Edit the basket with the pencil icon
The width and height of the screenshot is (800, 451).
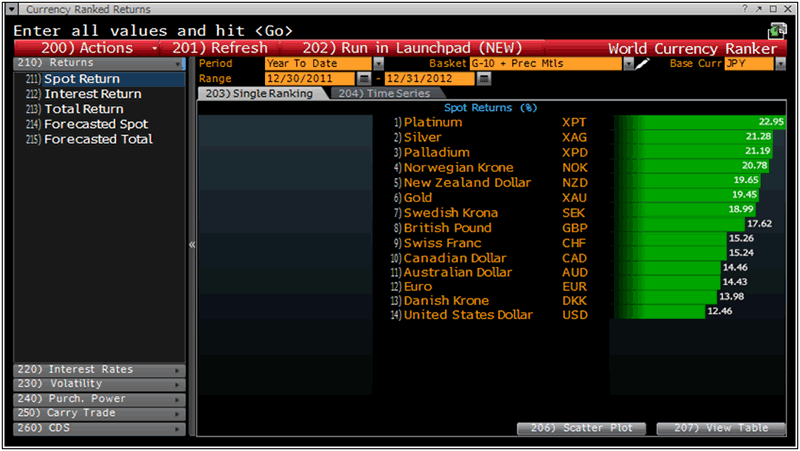[x=642, y=63]
